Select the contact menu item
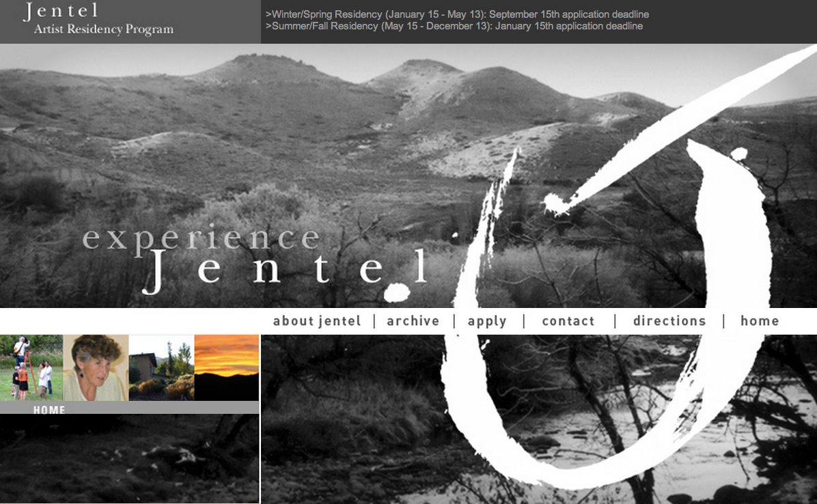This screenshot has height=504, width=817. pos(568,321)
